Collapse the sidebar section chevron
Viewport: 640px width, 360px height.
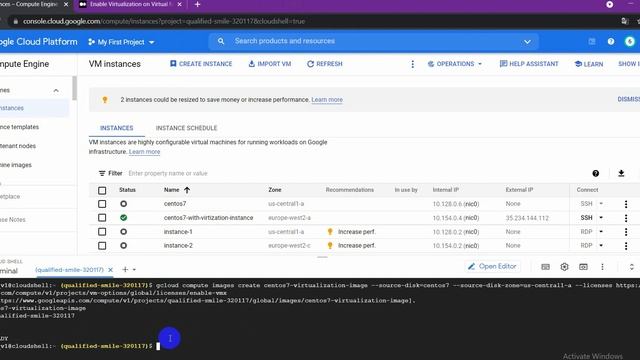tap(56, 90)
